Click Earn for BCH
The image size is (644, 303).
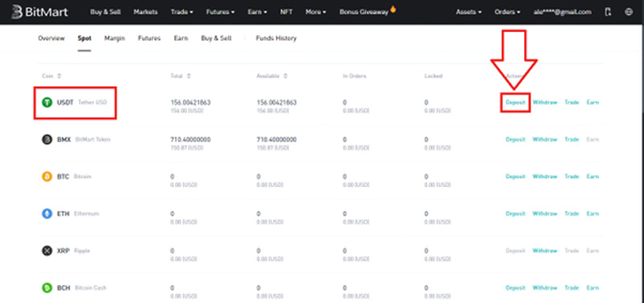point(592,288)
